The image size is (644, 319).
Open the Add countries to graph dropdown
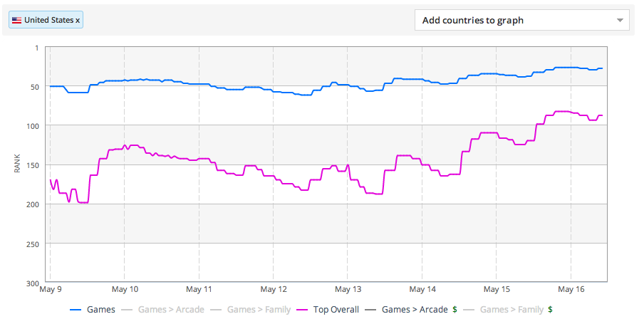[521, 20]
